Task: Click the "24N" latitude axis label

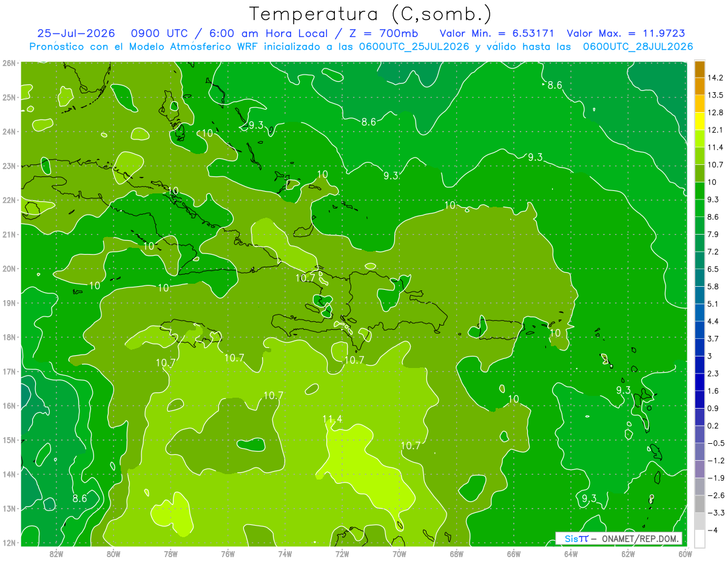Action: (x=9, y=131)
